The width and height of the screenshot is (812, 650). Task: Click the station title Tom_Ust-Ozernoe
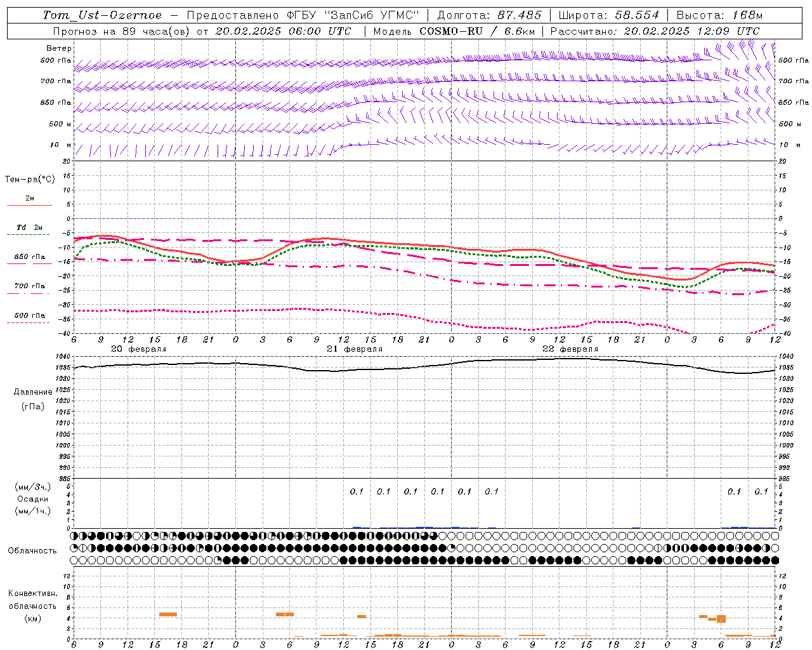click(x=102, y=15)
